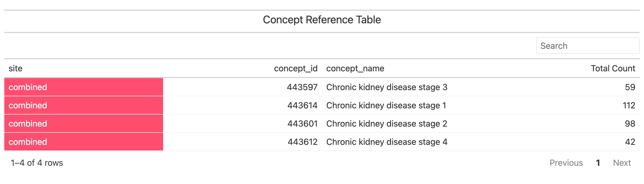Sort by the Total Count column header

613,68
